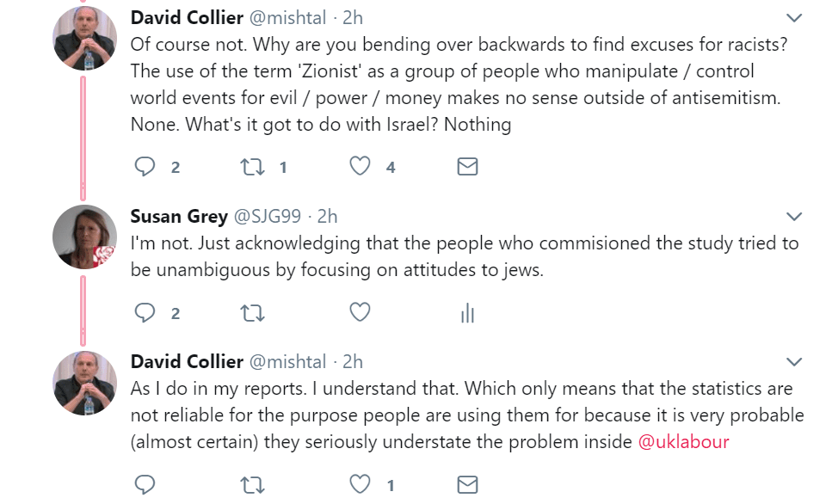Click Susan Grey's profile picture

pyautogui.click(x=84, y=237)
